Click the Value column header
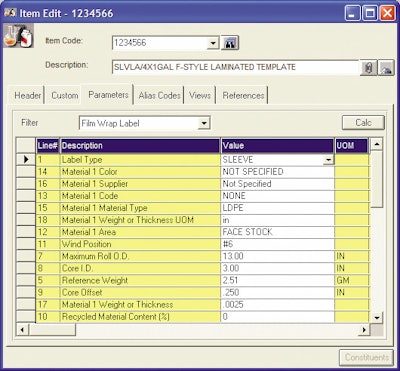The image size is (400, 371). (x=277, y=146)
